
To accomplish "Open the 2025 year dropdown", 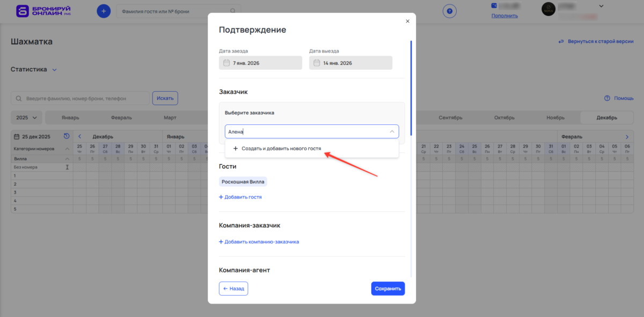I will [26, 117].
